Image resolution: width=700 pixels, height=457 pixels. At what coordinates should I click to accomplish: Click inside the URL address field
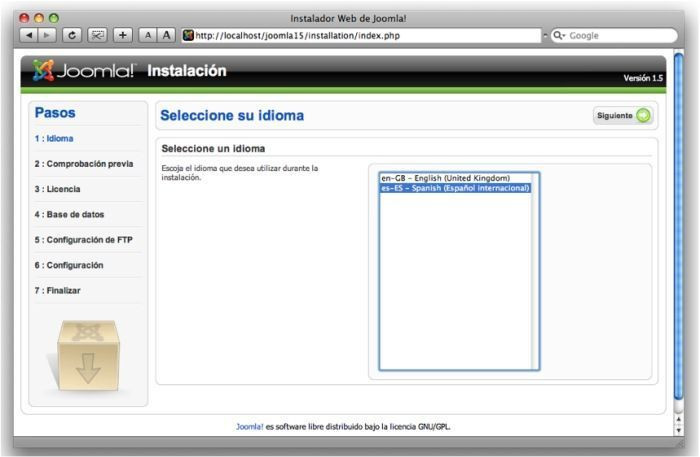click(360, 35)
